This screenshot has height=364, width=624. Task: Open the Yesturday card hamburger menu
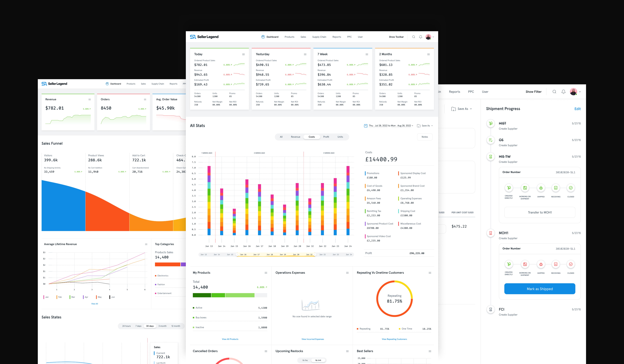[305, 54]
